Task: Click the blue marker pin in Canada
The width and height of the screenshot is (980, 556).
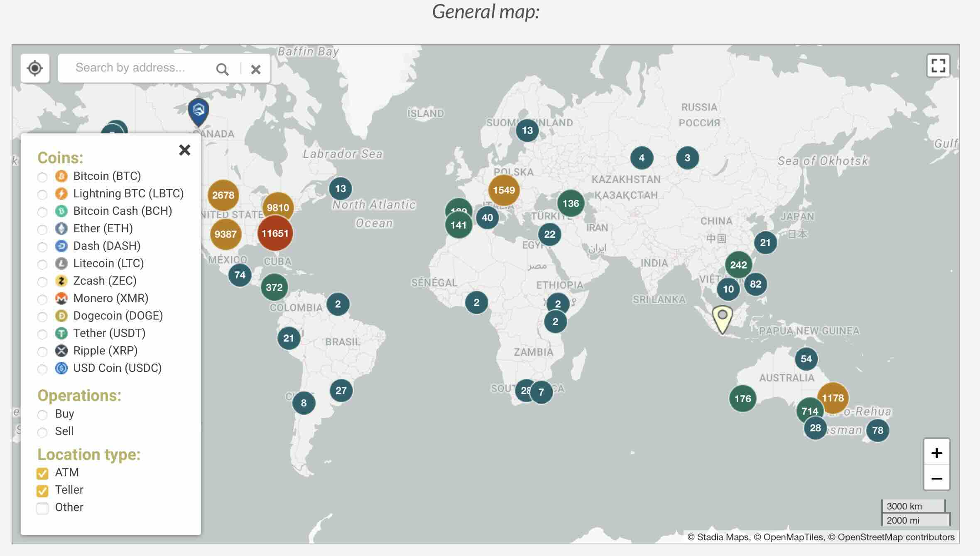Action: pyautogui.click(x=198, y=111)
